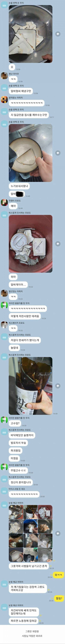Open 피스메이커 프로도 profile avatar
Screen dimensions: 65x644
click(4, 324)
